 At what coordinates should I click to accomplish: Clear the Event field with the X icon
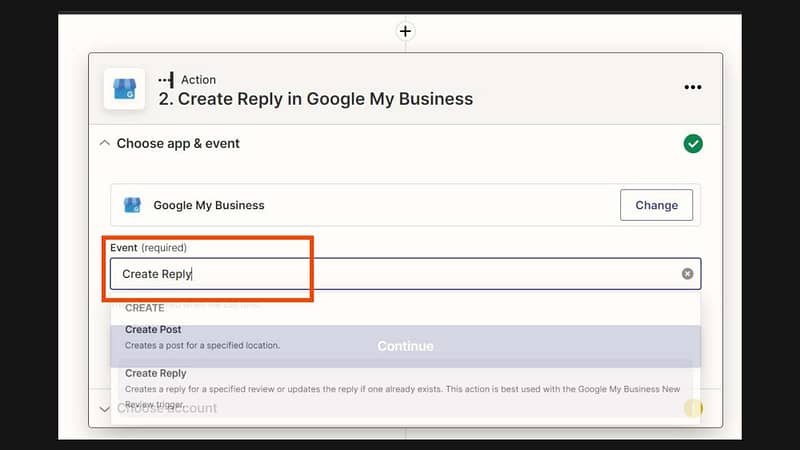687,274
